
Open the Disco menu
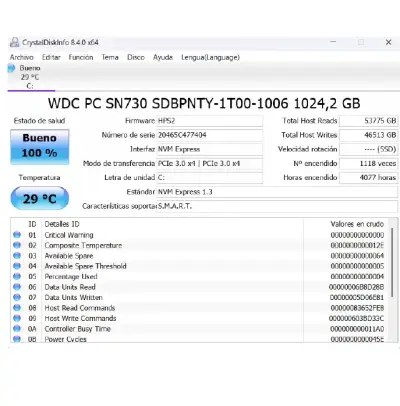(136, 57)
